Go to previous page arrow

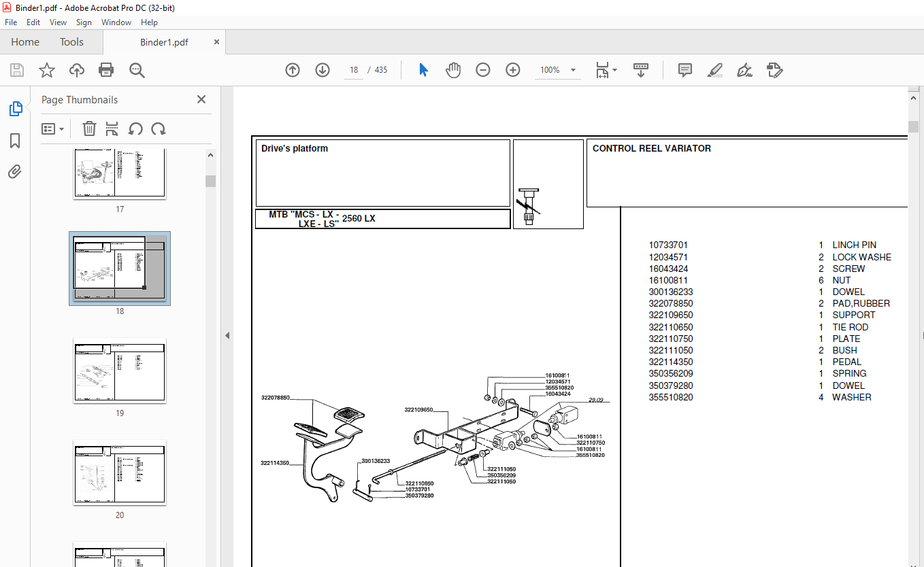pos(293,70)
